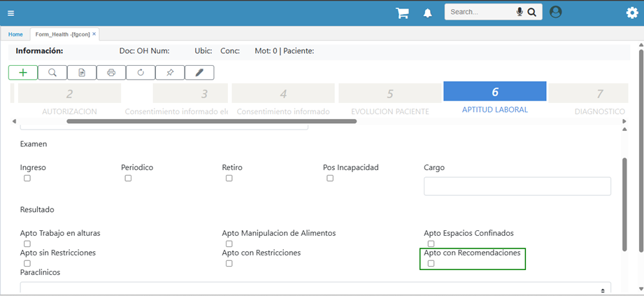Open the user profile avatar menu
The height and width of the screenshot is (296, 644).
[555, 12]
